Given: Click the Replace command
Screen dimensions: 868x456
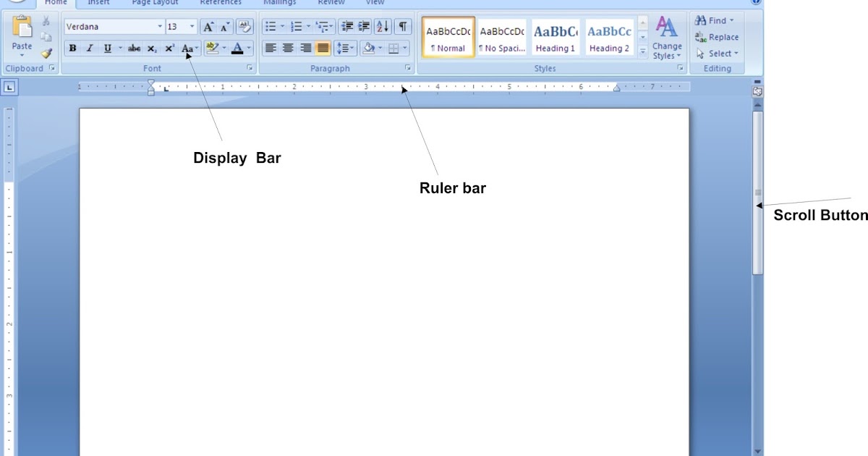Looking at the screenshot, I should coord(718,37).
